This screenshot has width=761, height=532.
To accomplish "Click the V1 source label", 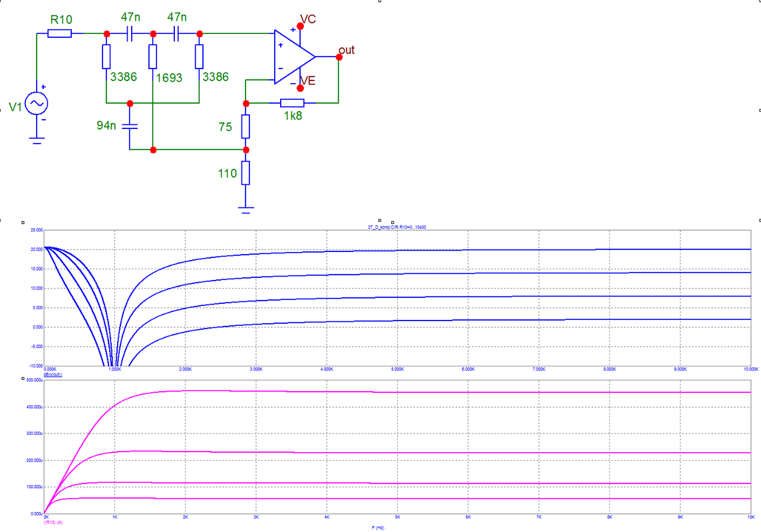I will (15, 106).
